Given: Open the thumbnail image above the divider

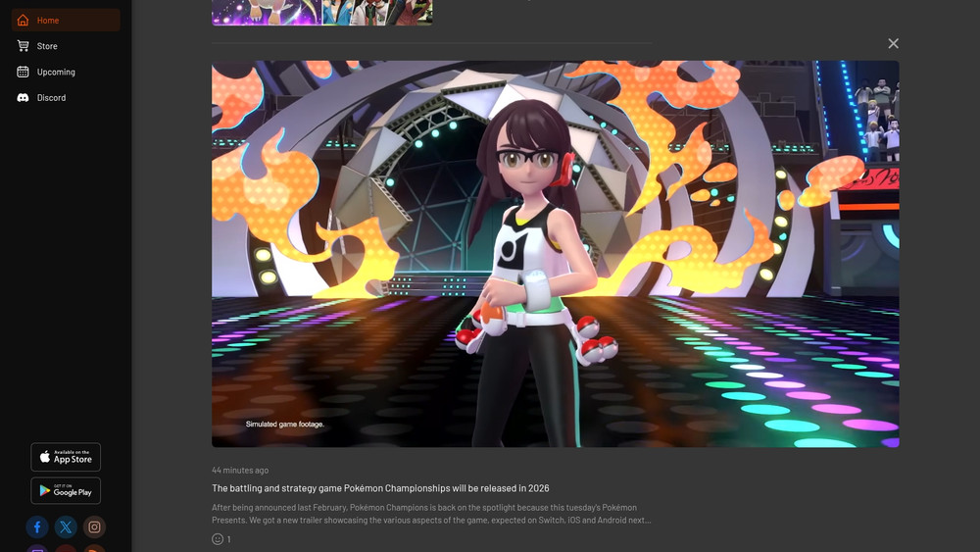Looking at the screenshot, I should (321, 13).
